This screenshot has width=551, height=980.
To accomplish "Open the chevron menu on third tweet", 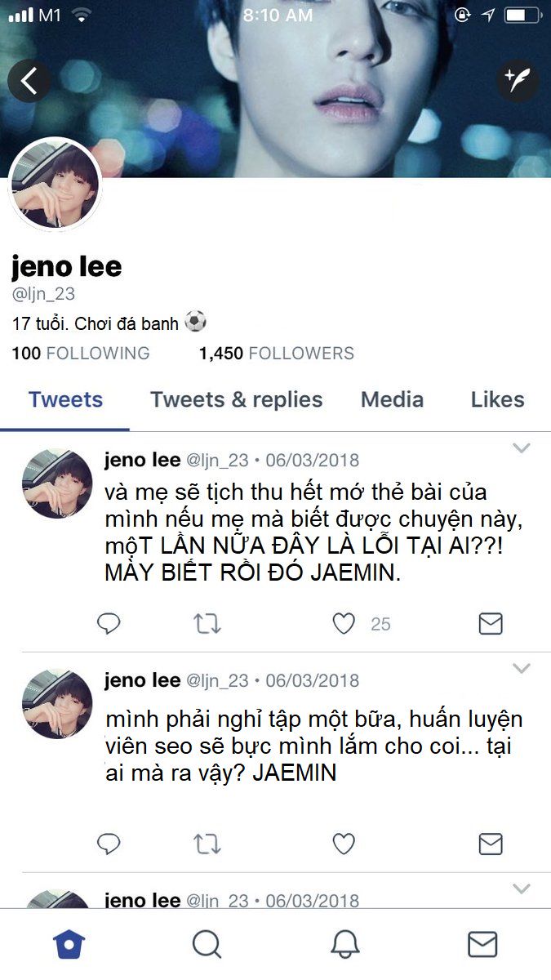I will click(x=521, y=889).
